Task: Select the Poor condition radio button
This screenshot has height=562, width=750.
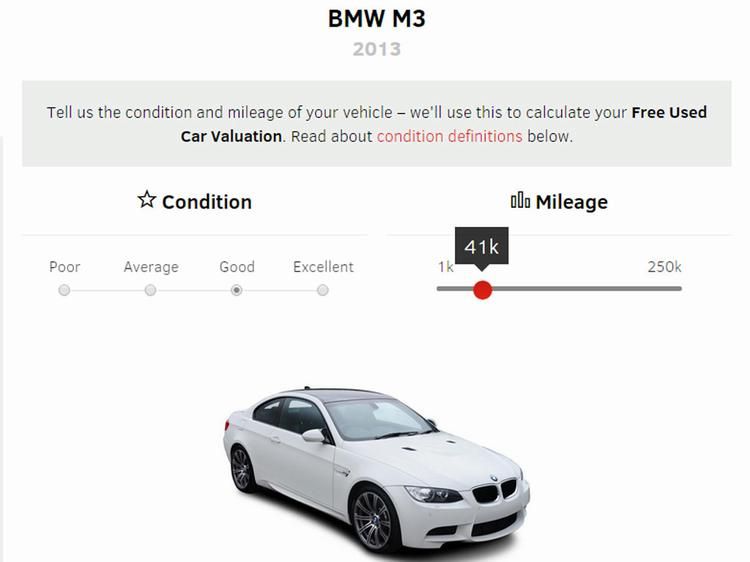Action: pyautogui.click(x=64, y=290)
